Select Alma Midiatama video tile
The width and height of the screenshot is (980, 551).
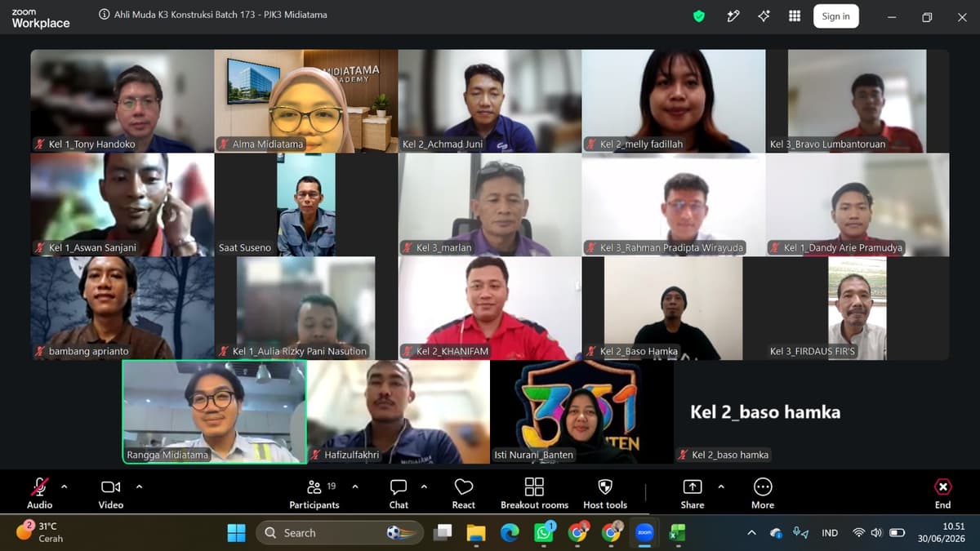[x=306, y=101]
